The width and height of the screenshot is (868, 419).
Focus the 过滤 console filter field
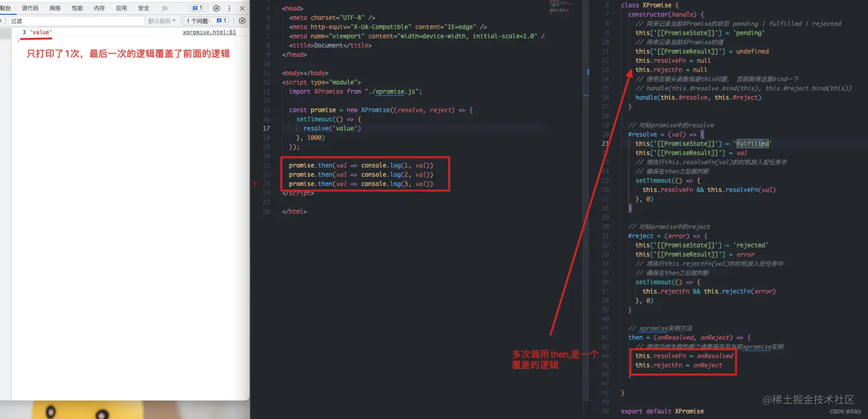pos(76,21)
